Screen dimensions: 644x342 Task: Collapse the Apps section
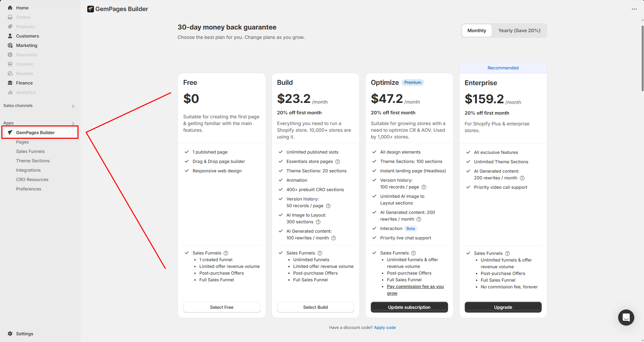point(73,123)
